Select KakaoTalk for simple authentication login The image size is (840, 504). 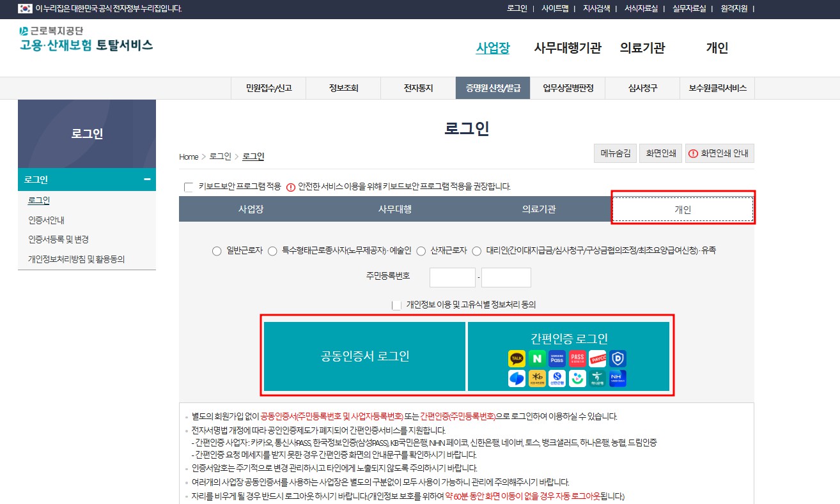[517, 358]
